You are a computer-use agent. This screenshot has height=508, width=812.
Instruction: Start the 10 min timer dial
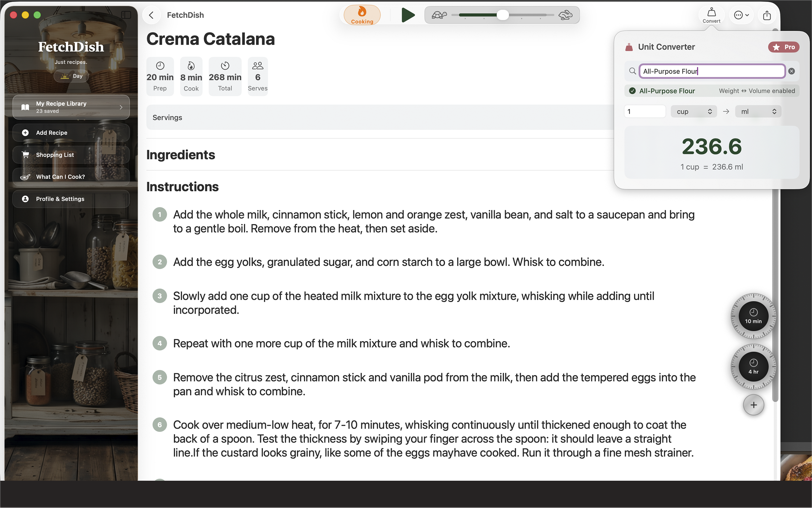753,316
